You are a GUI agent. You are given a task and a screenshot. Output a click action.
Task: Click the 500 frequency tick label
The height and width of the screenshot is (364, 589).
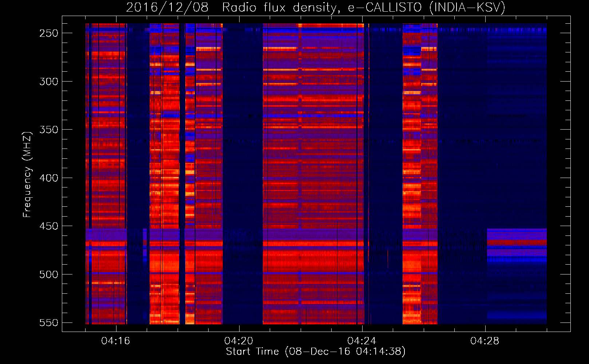point(49,274)
